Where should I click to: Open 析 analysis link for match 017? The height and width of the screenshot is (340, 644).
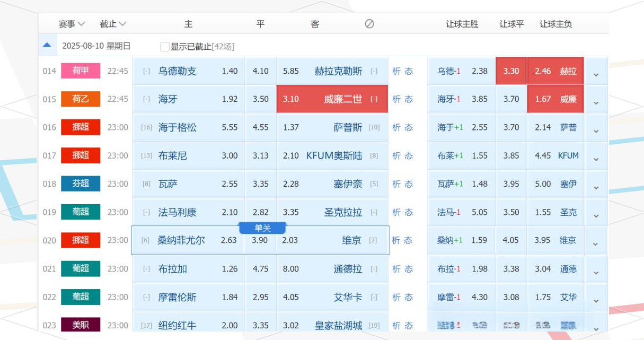pos(396,156)
